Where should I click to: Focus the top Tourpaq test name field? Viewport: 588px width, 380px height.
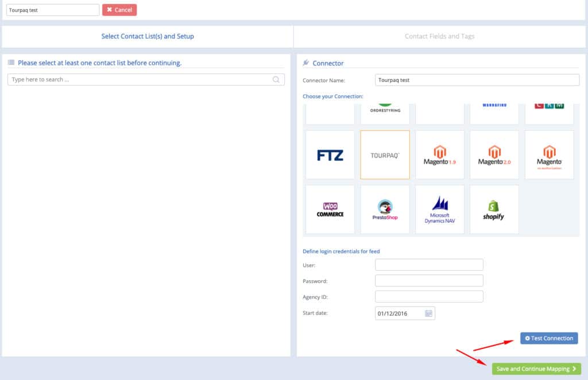coord(53,10)
